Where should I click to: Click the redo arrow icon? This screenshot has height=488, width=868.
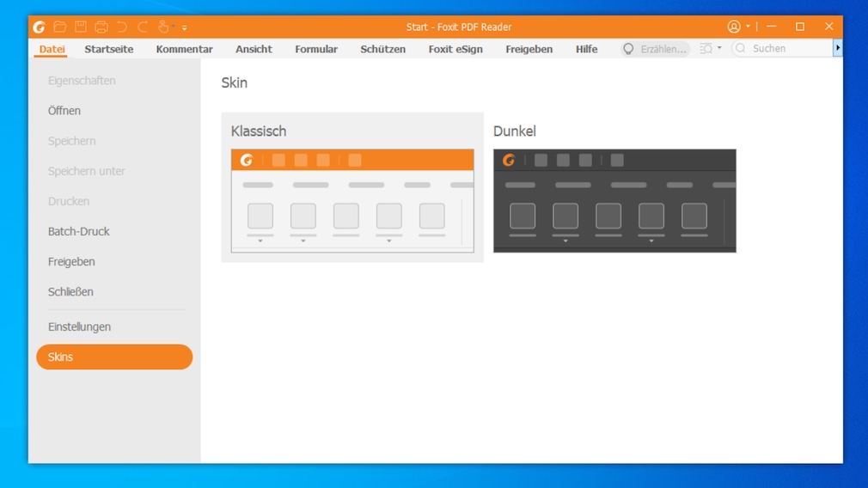tap(143, 27)
